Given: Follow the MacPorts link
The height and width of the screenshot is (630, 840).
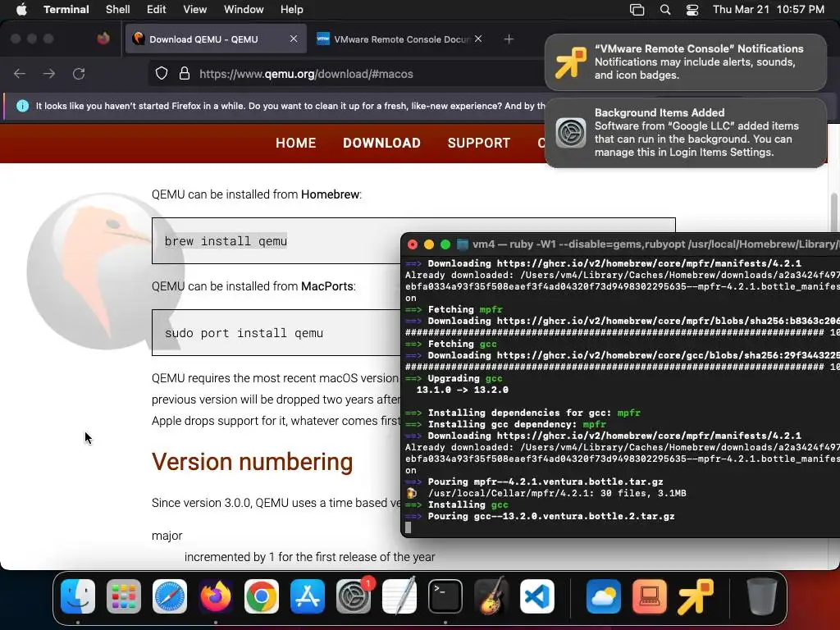Looking at the screenshot, I should (x=326, y=286).
